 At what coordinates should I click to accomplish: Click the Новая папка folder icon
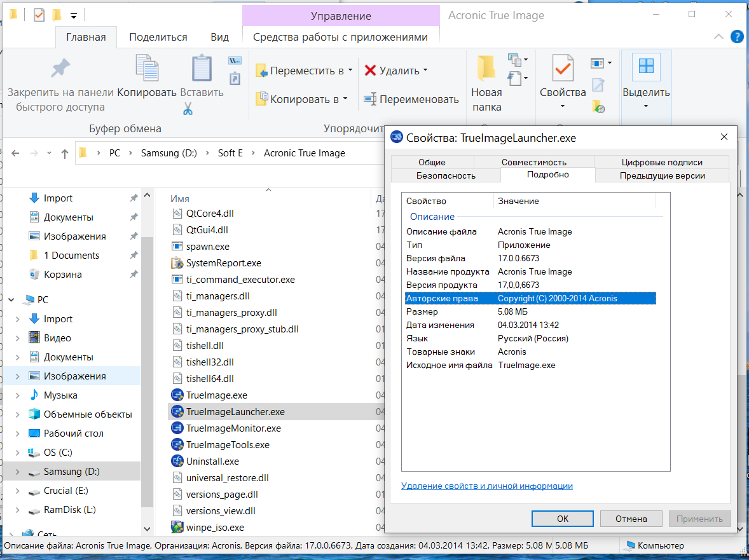[486, 68]
